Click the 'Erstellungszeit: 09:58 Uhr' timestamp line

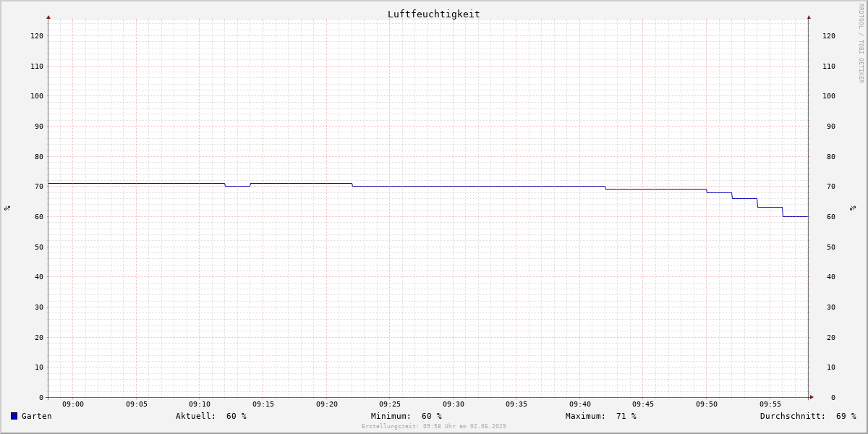(x=434, y=426)
